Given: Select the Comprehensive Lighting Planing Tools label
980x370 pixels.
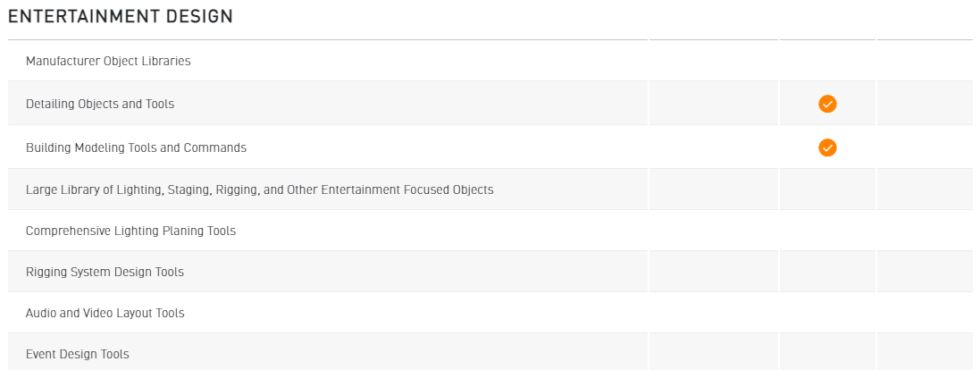Looking at the screenshot, I should pyautogui.click(x=130, y=231).
